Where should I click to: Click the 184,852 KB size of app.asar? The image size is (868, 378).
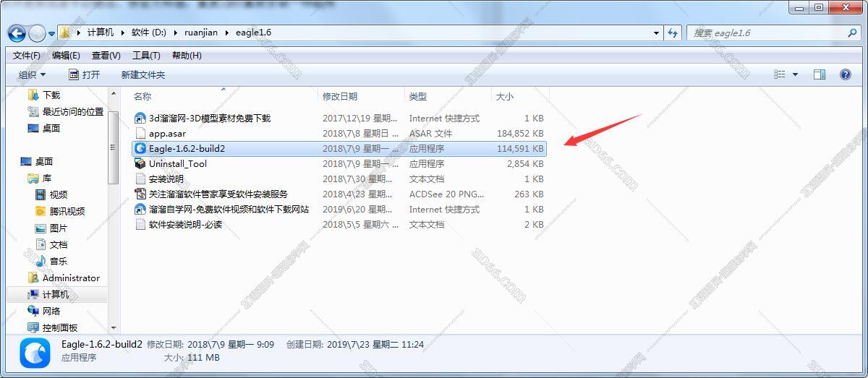click(x=519, y=133)
